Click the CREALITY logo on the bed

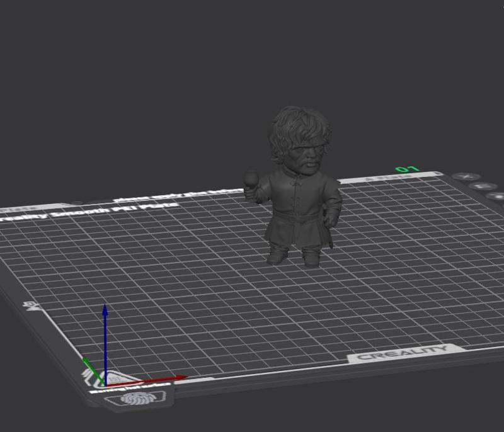click(x=402, y=353)
